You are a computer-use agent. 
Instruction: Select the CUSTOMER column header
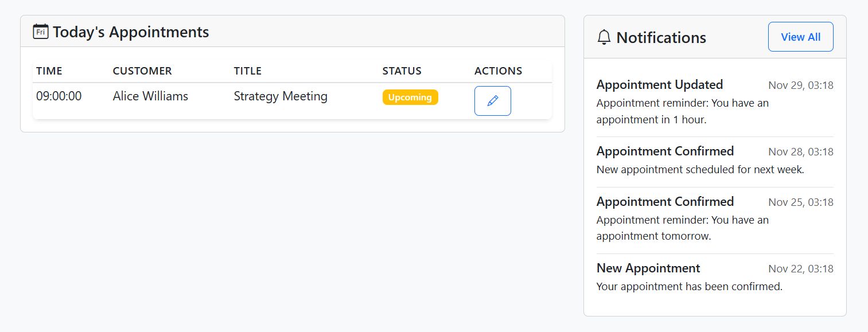click(x=142, y=71)
